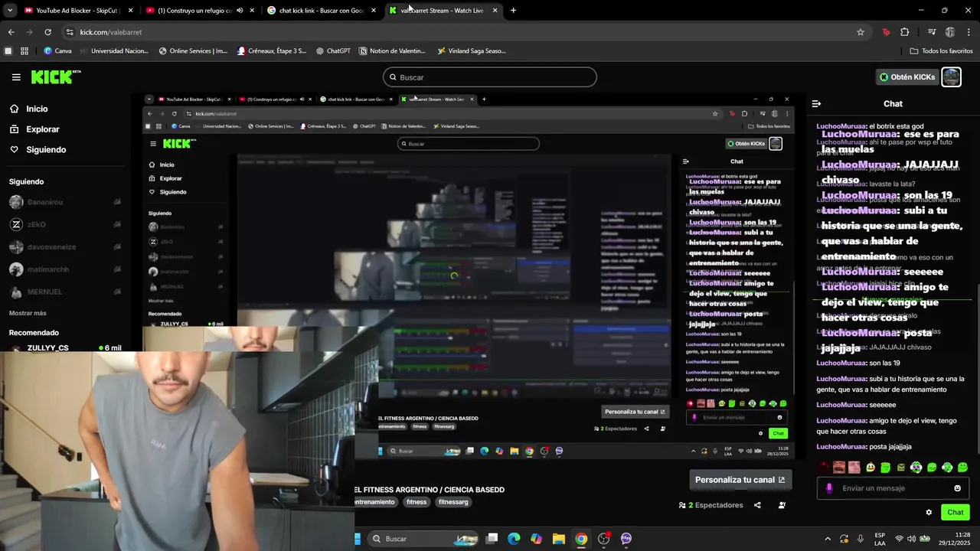Viewport: 980px width, 551px height.
Task: Open ZULLYY_CS recommended channel
Action: click(65, 348)
